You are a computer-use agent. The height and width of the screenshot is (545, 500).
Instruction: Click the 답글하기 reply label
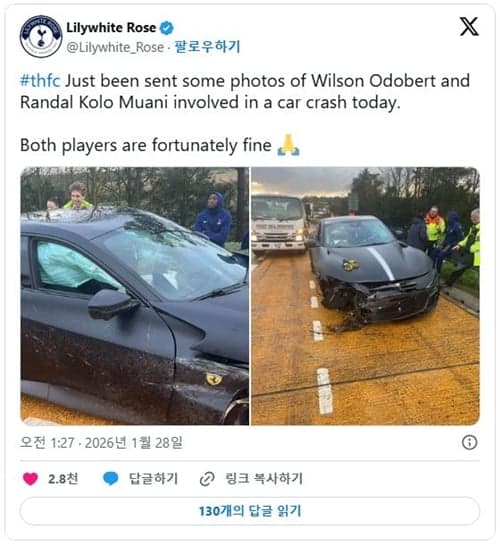point(153,479)
